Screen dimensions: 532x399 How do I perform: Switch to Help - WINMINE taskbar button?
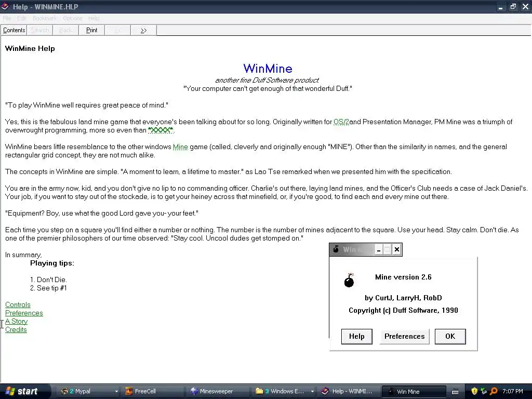tap(349, 391)
